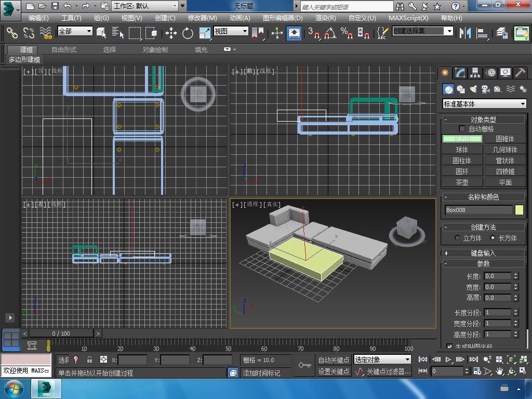Expand the 键盘输入 rollout

click(x=483, y=253)
